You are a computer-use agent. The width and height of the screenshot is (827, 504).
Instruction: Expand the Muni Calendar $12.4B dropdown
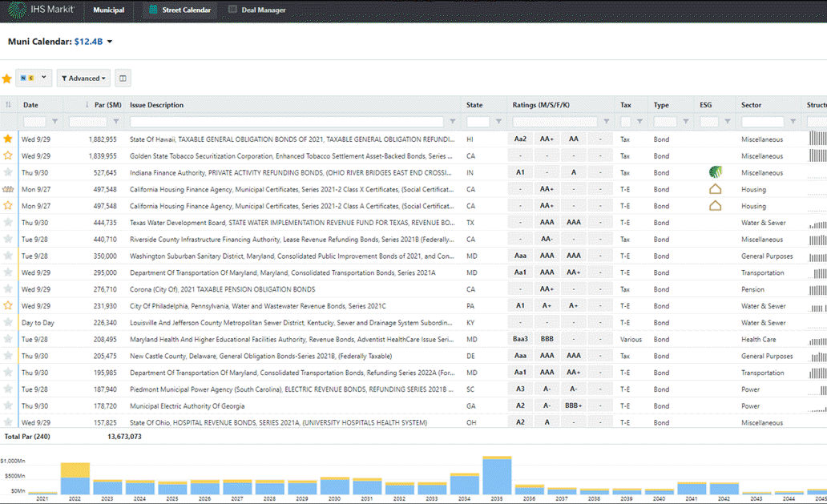click(x=110, y=42)
